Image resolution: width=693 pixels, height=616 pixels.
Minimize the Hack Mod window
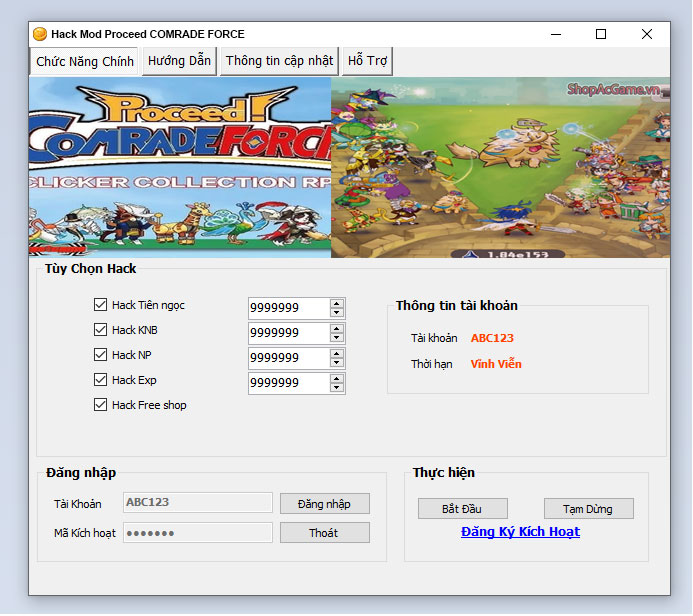(x=556, y=34)
